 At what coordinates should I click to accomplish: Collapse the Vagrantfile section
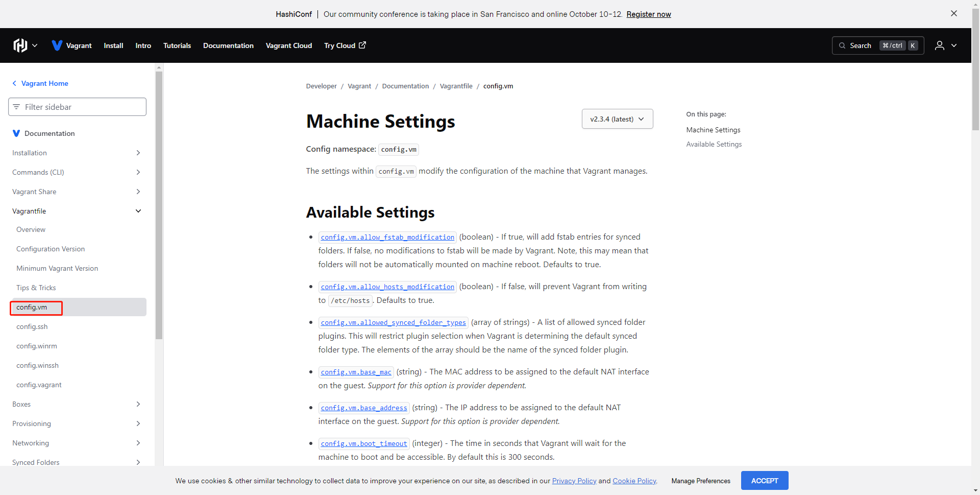pos(138,211)
